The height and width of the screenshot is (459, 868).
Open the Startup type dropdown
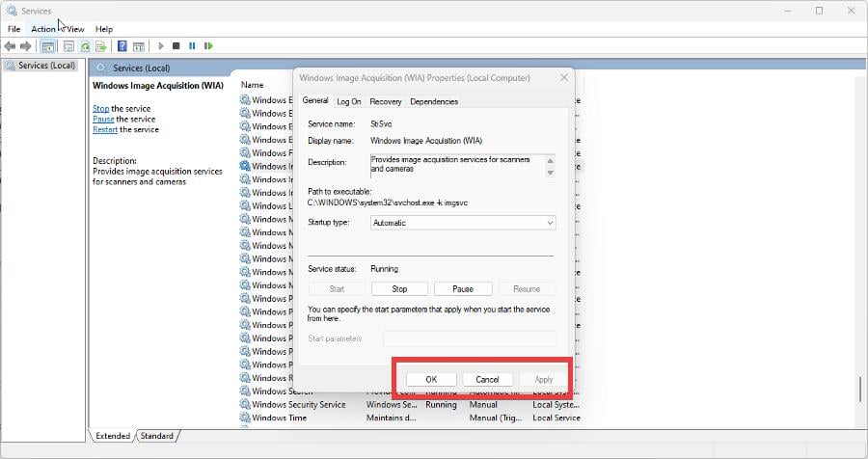[x=463, y=223]
